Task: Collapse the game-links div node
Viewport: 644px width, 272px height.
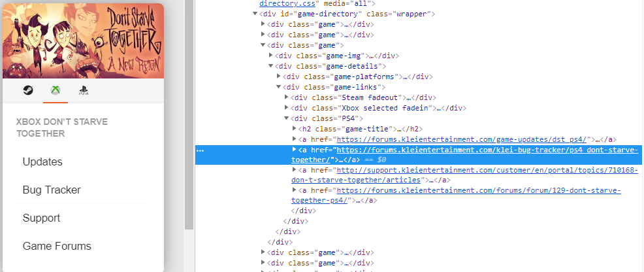Action: (279, 87)
